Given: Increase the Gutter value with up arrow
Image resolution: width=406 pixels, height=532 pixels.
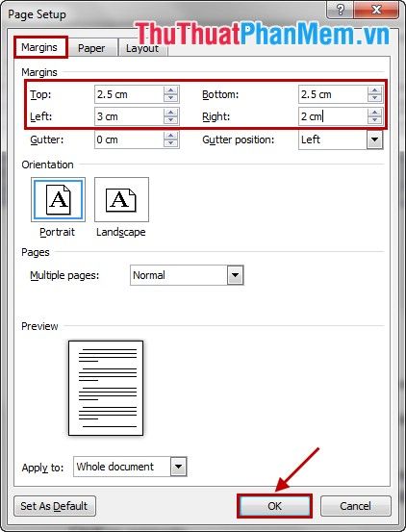Looking at the screenshot, I should [170, 136].
